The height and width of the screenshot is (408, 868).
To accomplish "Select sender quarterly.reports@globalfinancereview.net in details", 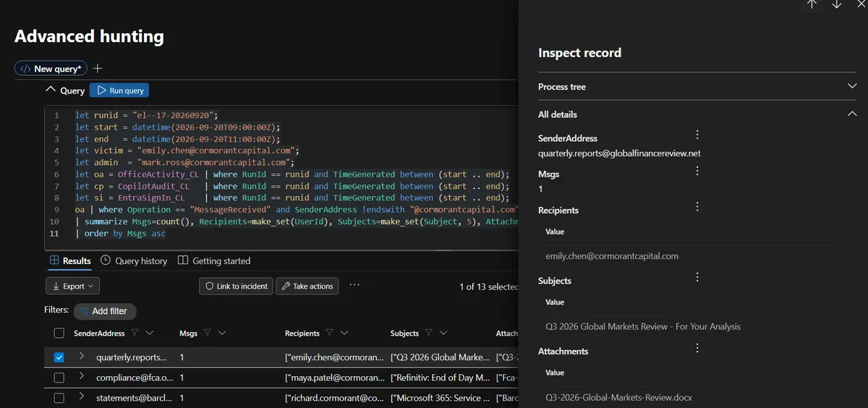I will (x=619, y=153).
